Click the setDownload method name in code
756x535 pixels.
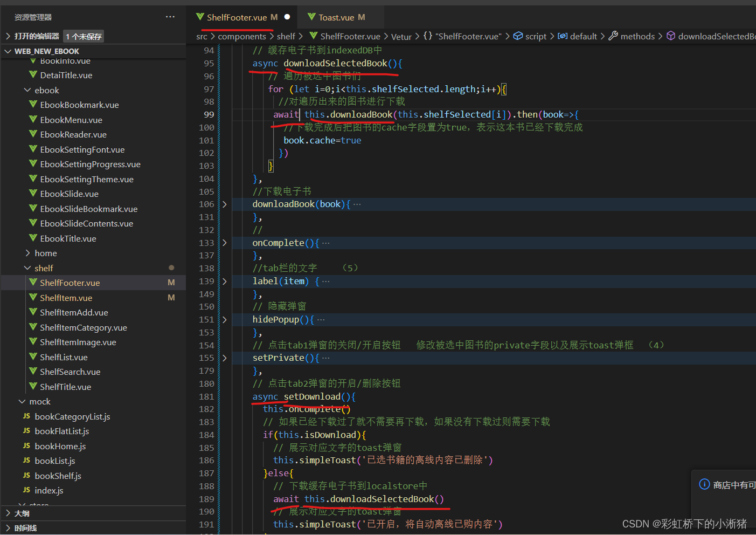point(312,396)
